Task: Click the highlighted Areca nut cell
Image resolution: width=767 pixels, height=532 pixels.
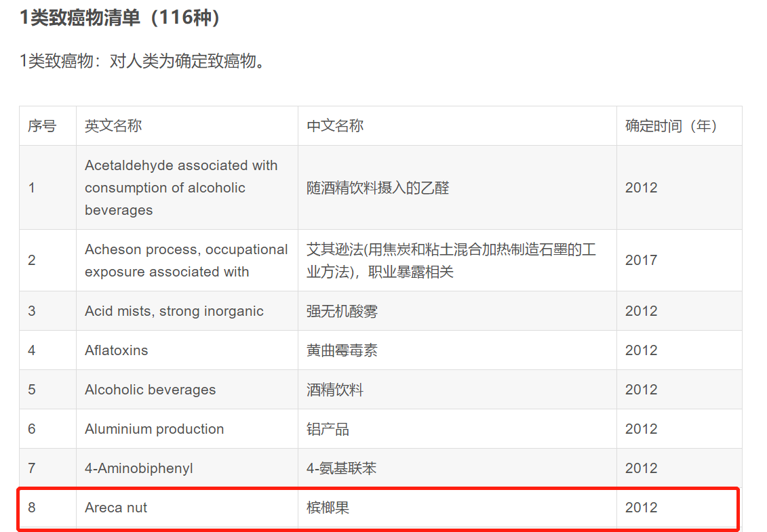Action: coord(116,508)
